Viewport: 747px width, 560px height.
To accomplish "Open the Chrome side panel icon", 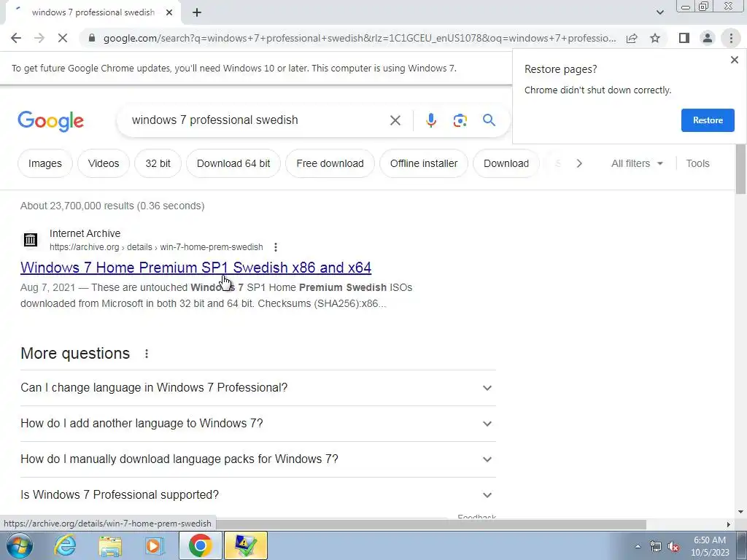I will tap(684, 38).
